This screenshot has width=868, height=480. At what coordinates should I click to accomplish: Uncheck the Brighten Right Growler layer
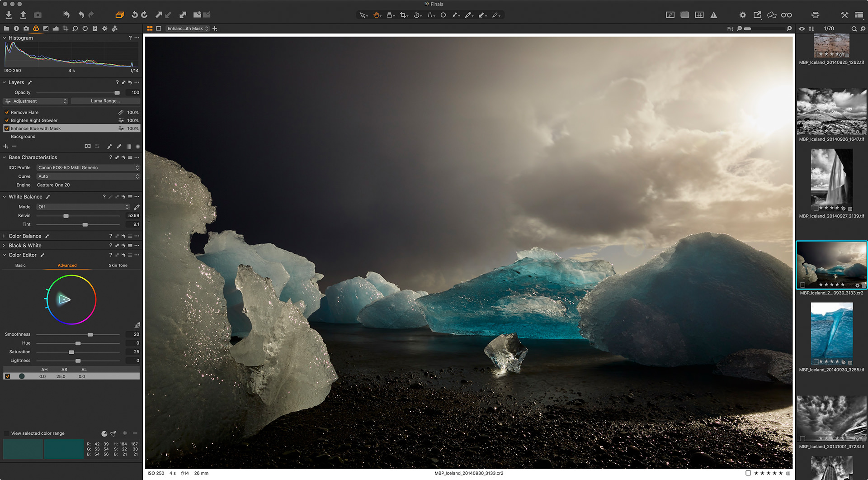pos(7,121)
